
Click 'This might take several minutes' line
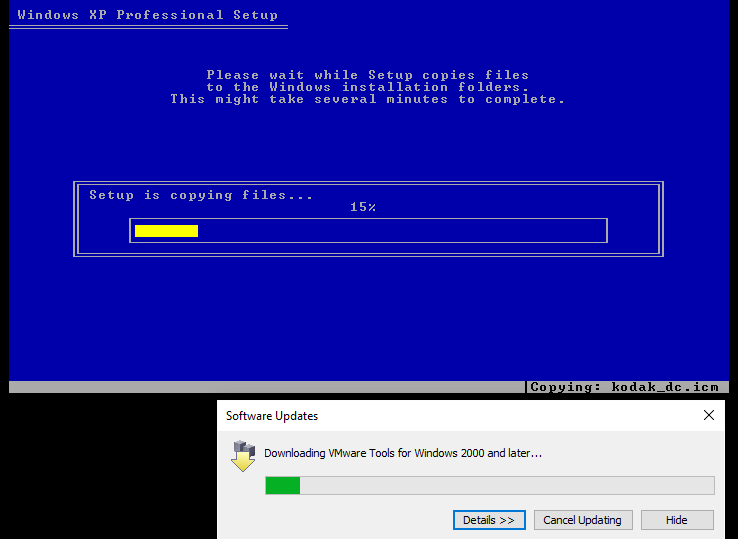pos(367,99)
